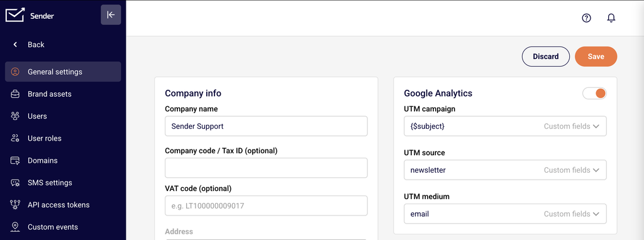
Task: Toggle the Google Analytics switch off
Action: coord(594,94)
